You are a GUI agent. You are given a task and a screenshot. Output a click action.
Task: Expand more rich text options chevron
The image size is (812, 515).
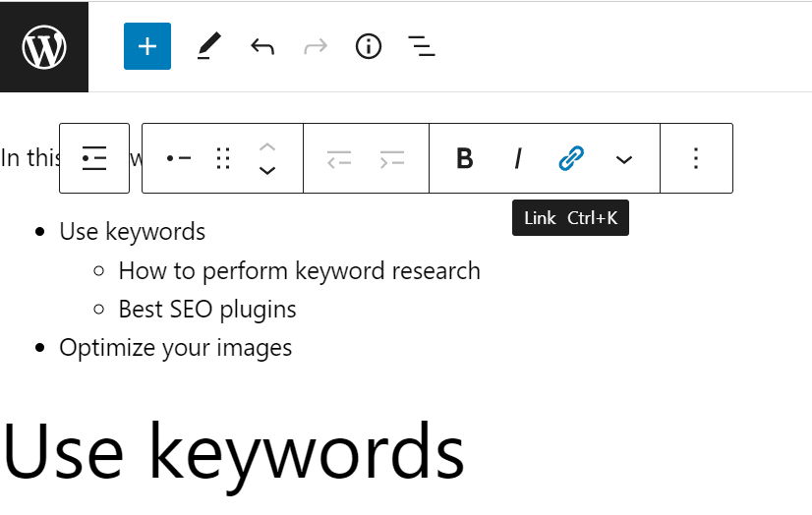(x=624, y=159)
